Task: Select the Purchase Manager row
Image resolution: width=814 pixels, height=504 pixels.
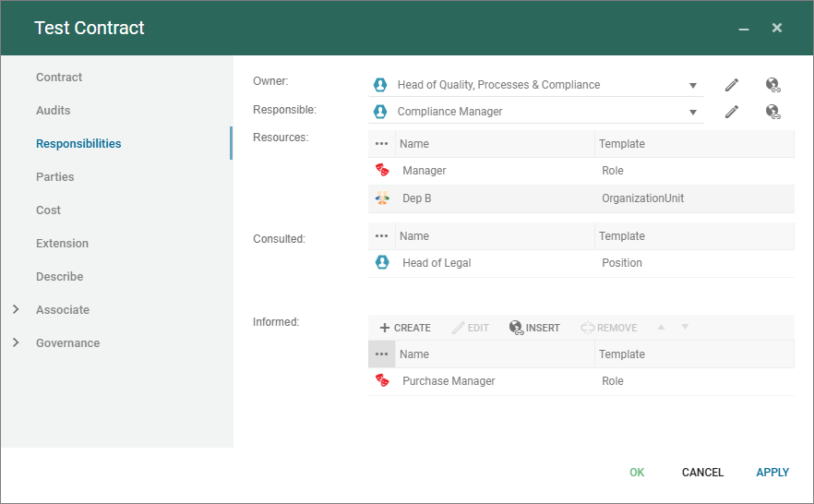Action: coord(449,381)
